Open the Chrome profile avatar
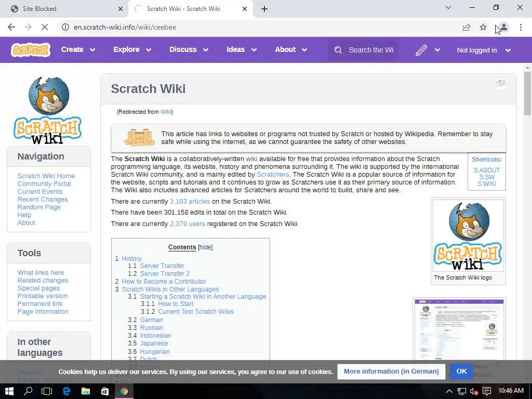 coord(504,27)
